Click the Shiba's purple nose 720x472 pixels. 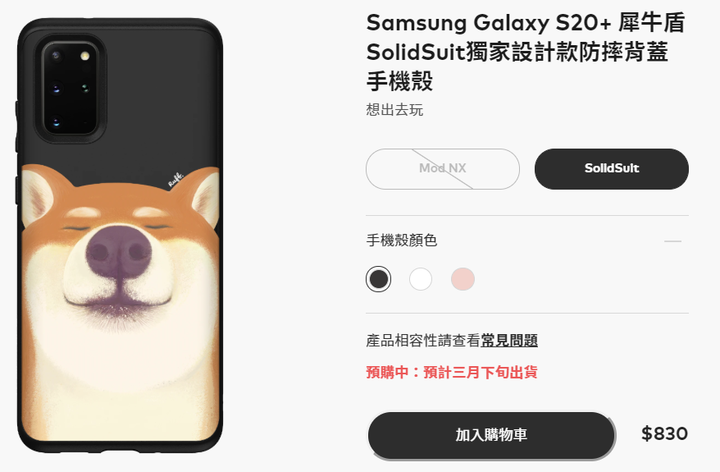pos(119,252)
